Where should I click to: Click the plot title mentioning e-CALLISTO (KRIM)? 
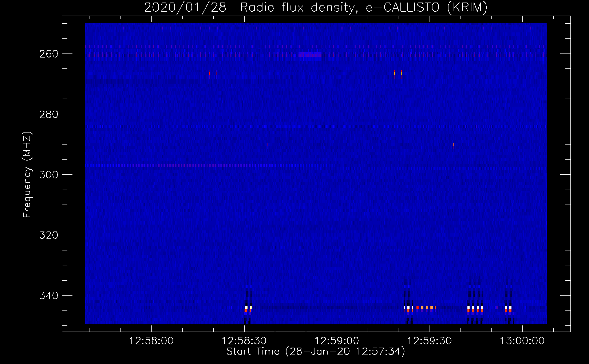(316, 7)
